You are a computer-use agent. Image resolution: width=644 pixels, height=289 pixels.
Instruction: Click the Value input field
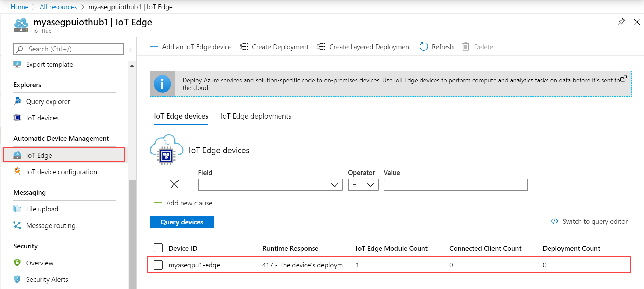tap(455, 185)
